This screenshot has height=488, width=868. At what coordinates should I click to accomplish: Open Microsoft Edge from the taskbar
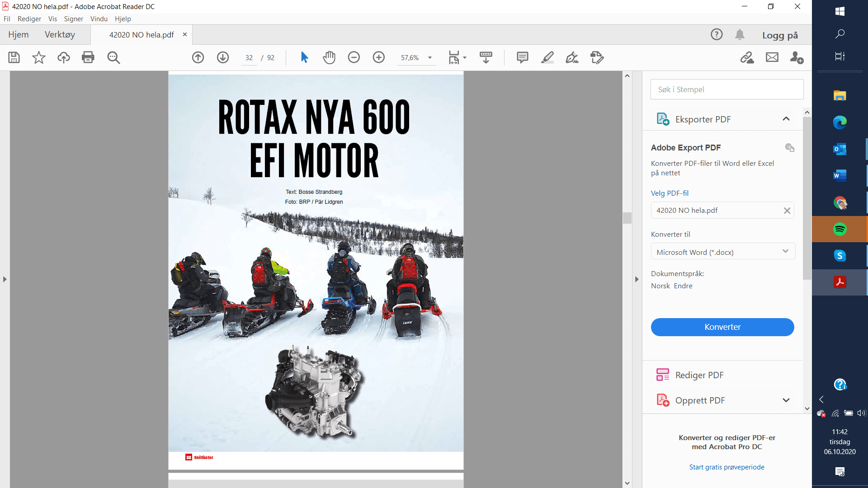point(840,122)
